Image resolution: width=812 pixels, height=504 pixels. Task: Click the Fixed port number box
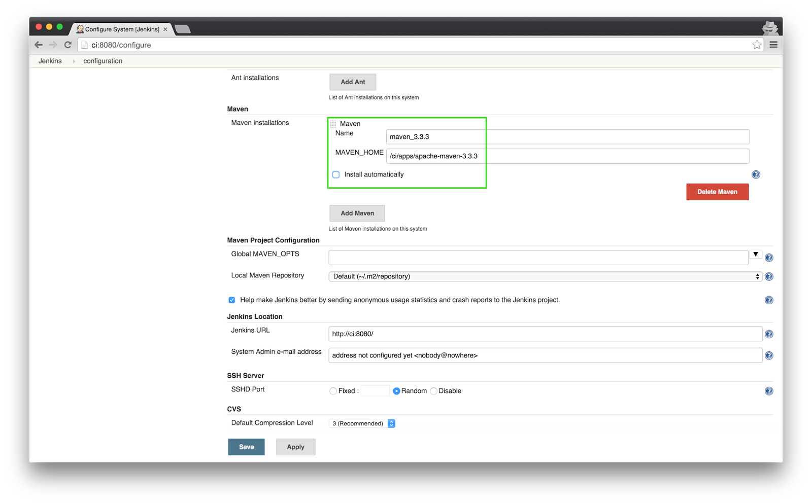coord(375,391)
